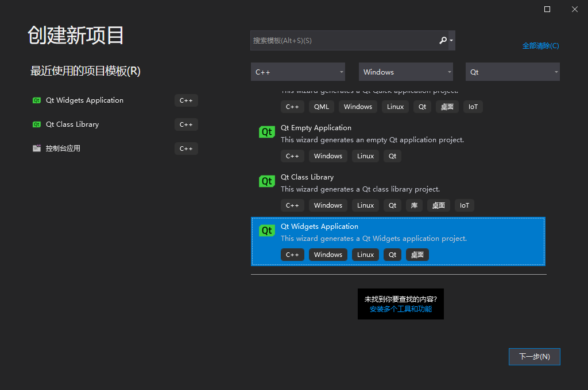Open the Qt project type filter dropdown
The width and height of the screenshot is (588, 390).
tap(512, 72)
